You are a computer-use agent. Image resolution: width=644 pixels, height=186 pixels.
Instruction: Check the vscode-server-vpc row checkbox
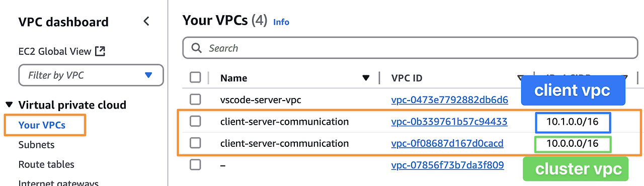[x=195, y=99]
